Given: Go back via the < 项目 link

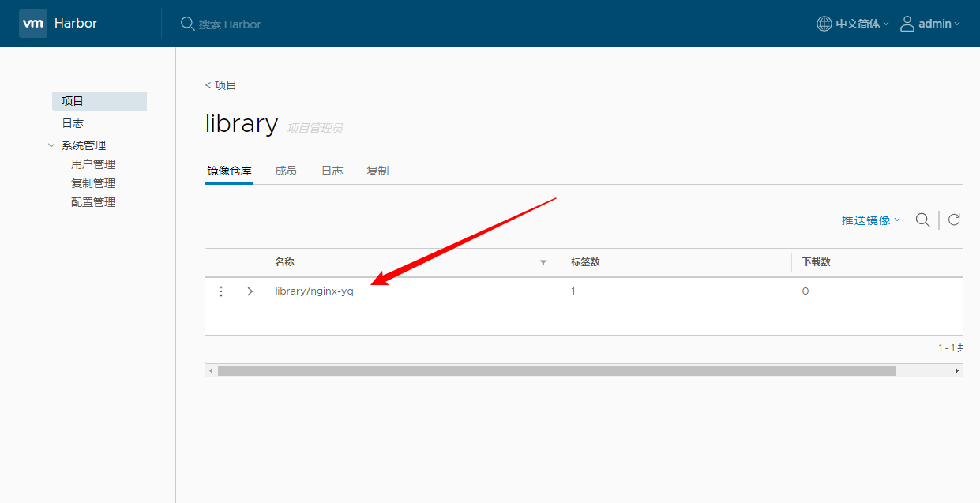Looking at the screenshot, I should (220, 85).
